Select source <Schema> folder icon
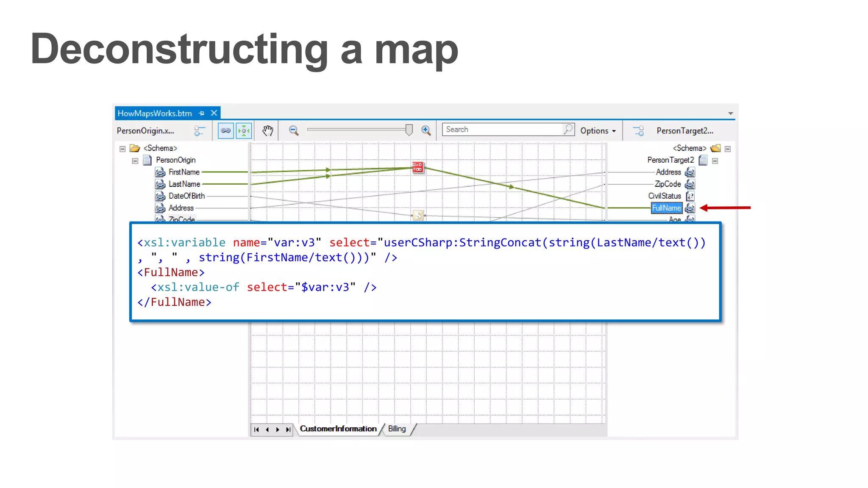 tap(135, 148)
